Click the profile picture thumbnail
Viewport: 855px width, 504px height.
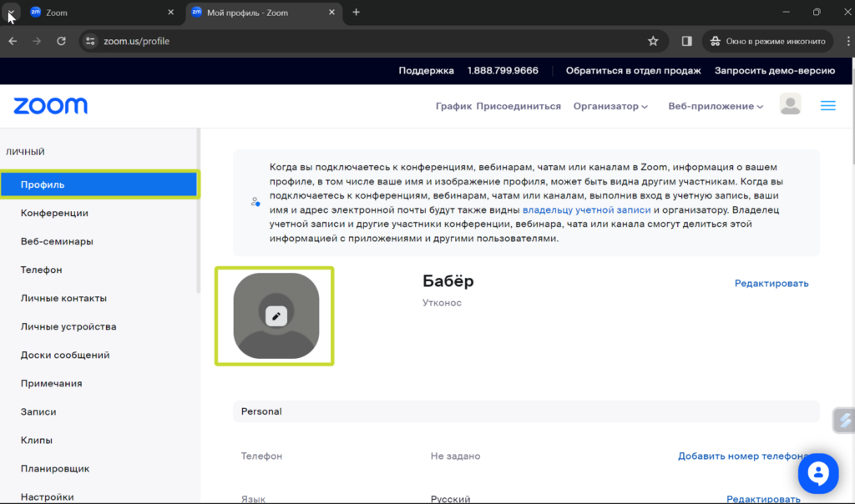point(276,316)
